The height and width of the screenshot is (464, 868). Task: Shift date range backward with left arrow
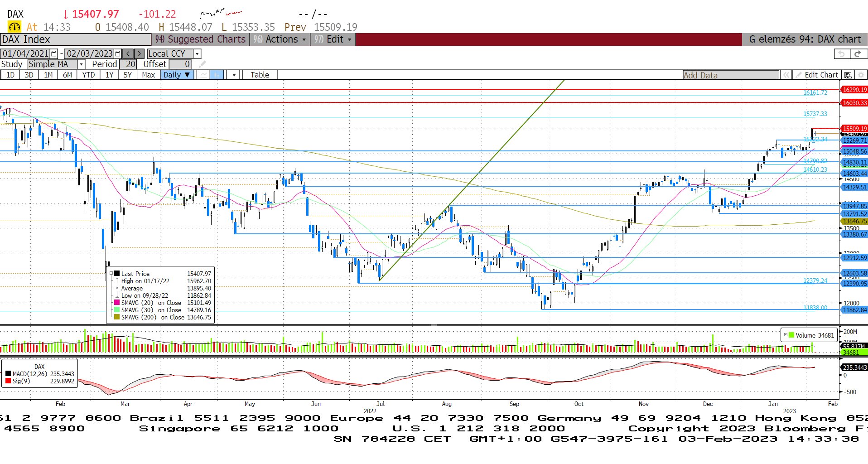tap(128, 53)
